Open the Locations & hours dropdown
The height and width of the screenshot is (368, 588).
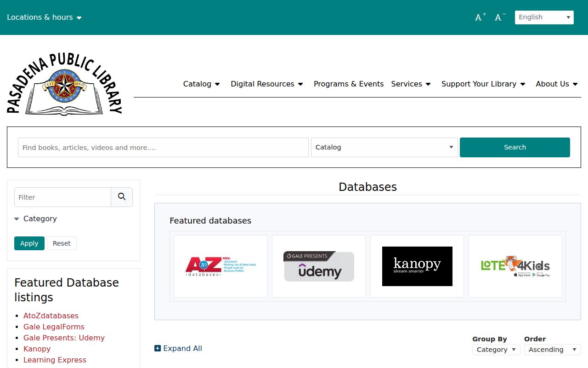[44, 17]
